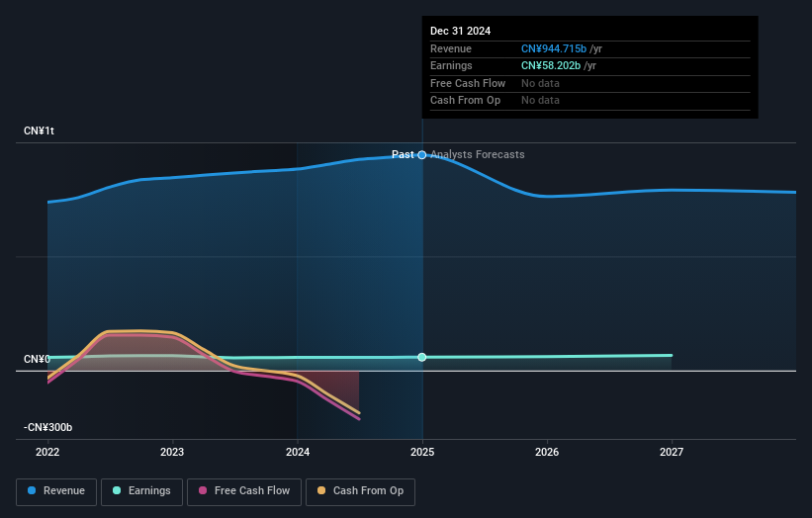Click the 2027 x-axis label

click(672, 453)
